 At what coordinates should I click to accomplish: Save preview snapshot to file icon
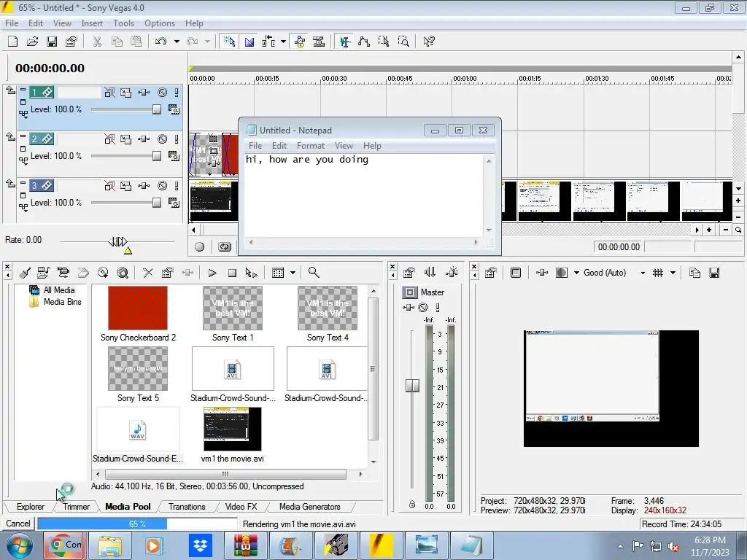click(x=714, y=273)
